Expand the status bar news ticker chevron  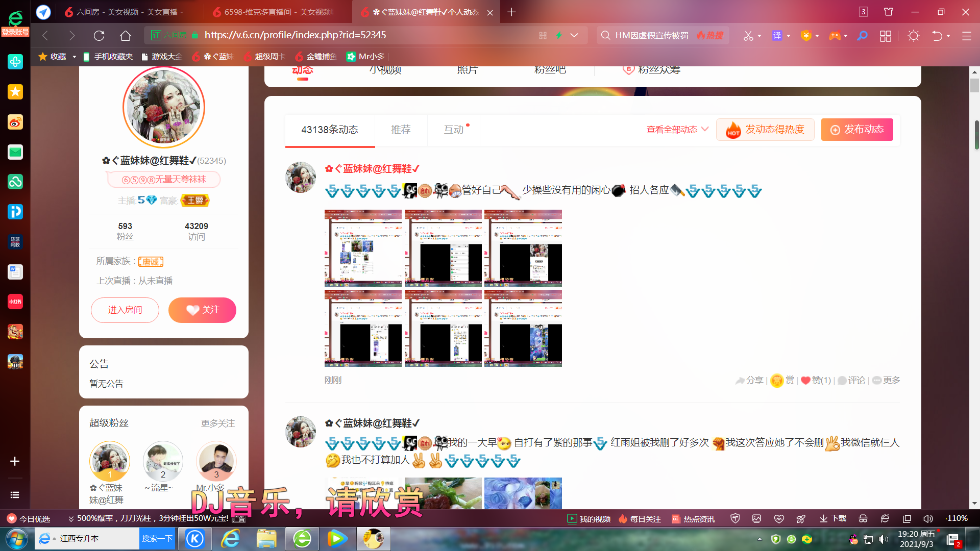coord(71,519)
